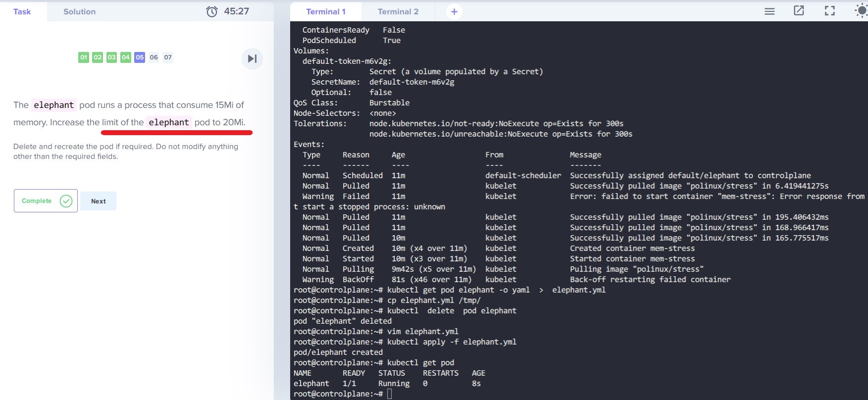Open the hamburger menu icon
This screenshot has width=868, height=400.
coord(769,11)
